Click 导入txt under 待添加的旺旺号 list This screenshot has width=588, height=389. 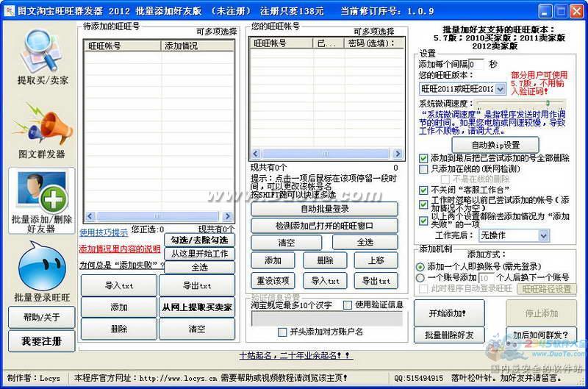[119, 285]
